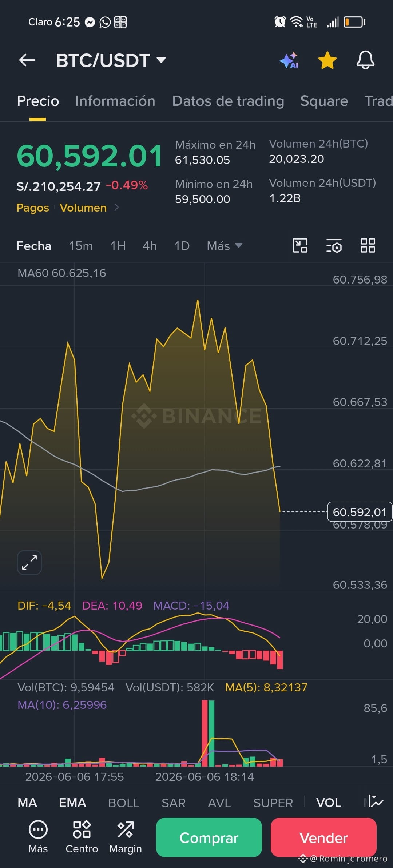
Task: Toggle the BOLL indicator
Action: 124,802
